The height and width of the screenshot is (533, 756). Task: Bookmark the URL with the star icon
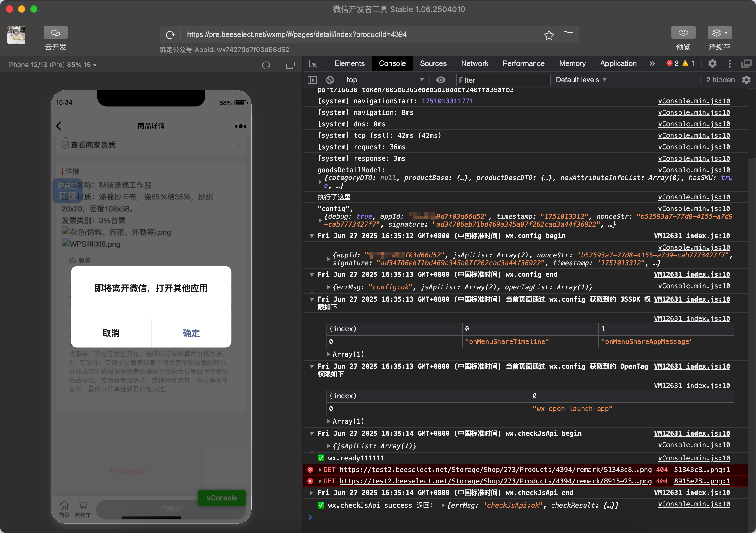coord(549,35)
